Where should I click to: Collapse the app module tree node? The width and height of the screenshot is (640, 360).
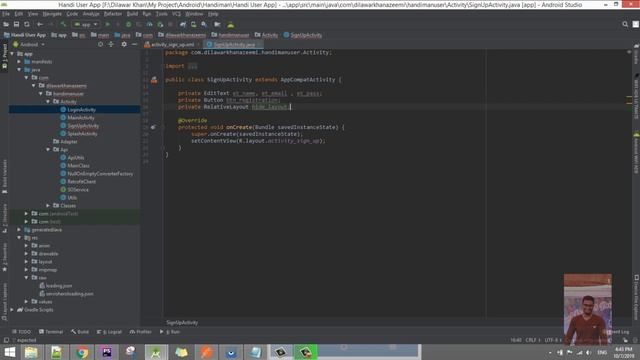pyautogui.click(x=12, y=54)
